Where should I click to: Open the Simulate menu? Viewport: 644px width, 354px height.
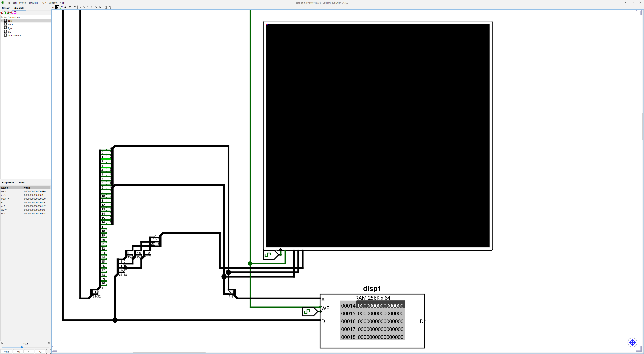33,3
